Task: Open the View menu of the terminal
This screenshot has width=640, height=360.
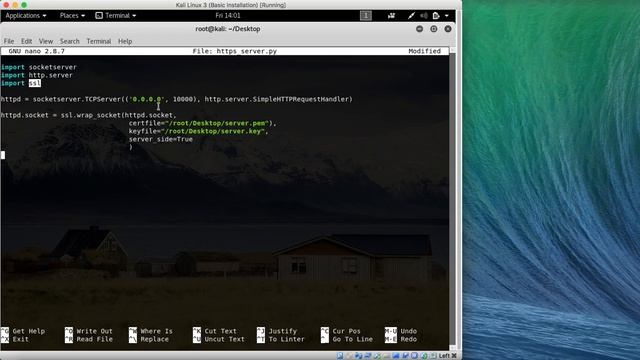Action: [46, 41]
